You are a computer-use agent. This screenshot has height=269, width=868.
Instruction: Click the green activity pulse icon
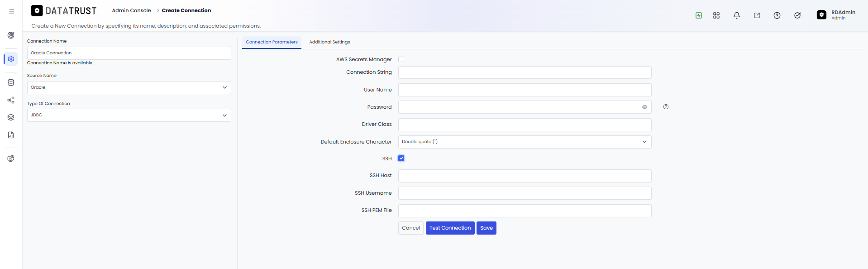pos(699,15)
